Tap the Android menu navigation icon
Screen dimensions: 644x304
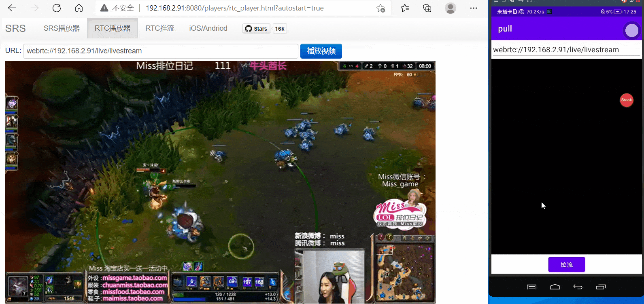531,287
